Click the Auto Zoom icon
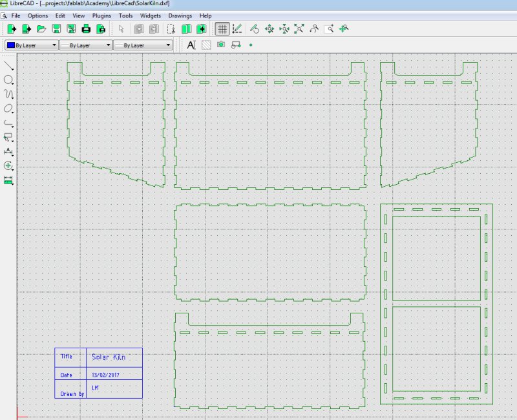 pyautogui.click(x=299, y=29)
